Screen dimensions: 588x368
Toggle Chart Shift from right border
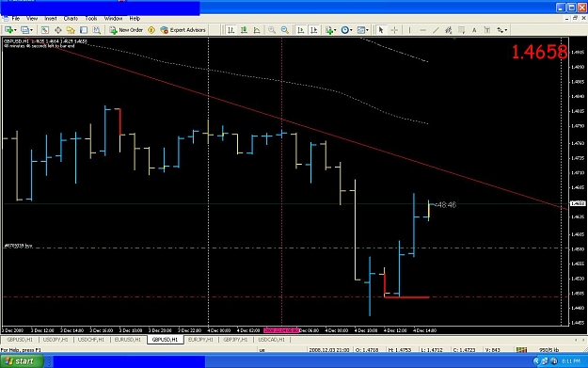point(314,30)
